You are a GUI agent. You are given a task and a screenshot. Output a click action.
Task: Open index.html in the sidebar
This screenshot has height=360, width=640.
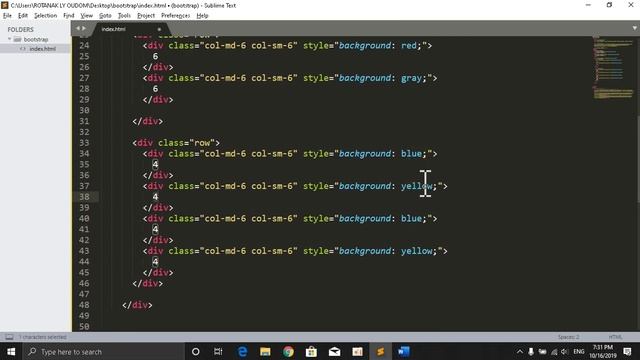42,49
